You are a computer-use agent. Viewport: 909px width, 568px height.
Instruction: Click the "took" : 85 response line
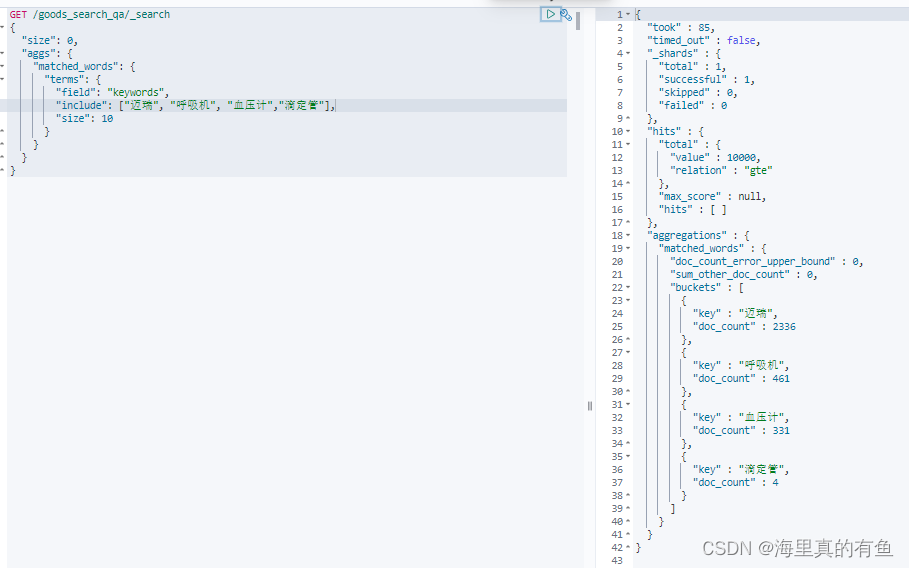(x=681, y=28)
